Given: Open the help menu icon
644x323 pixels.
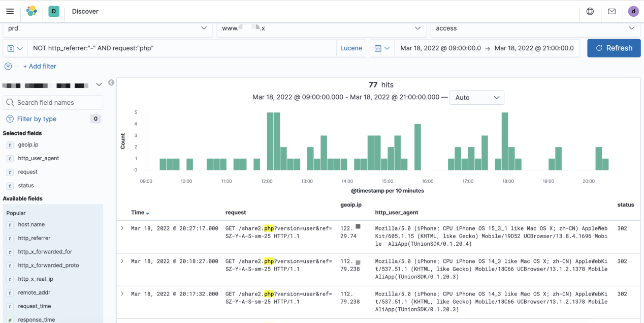Looking at the screenshot, I should tap(590, 11).
